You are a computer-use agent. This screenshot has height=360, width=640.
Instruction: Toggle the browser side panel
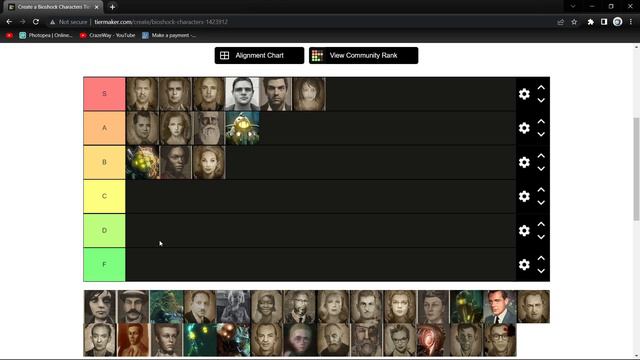pos(604,22)
